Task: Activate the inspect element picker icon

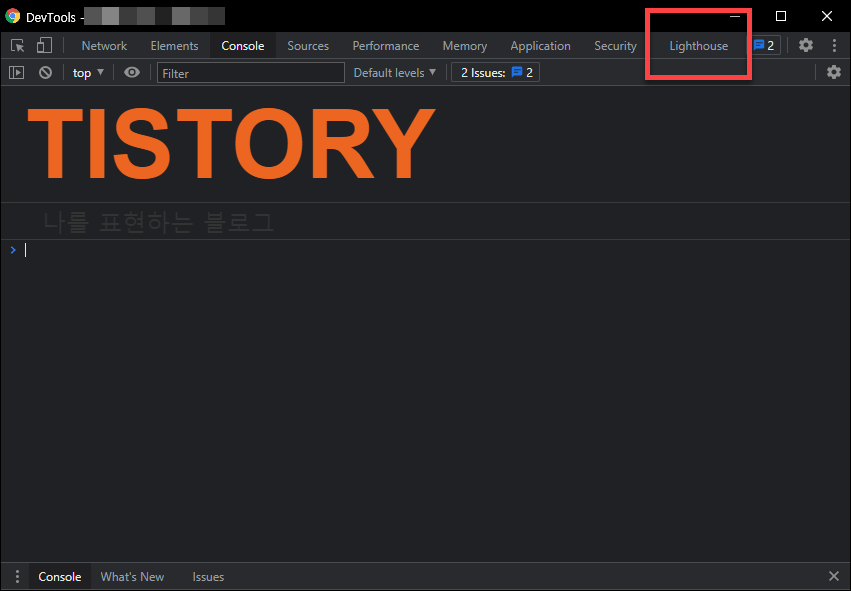Action: tap(17, 46)
